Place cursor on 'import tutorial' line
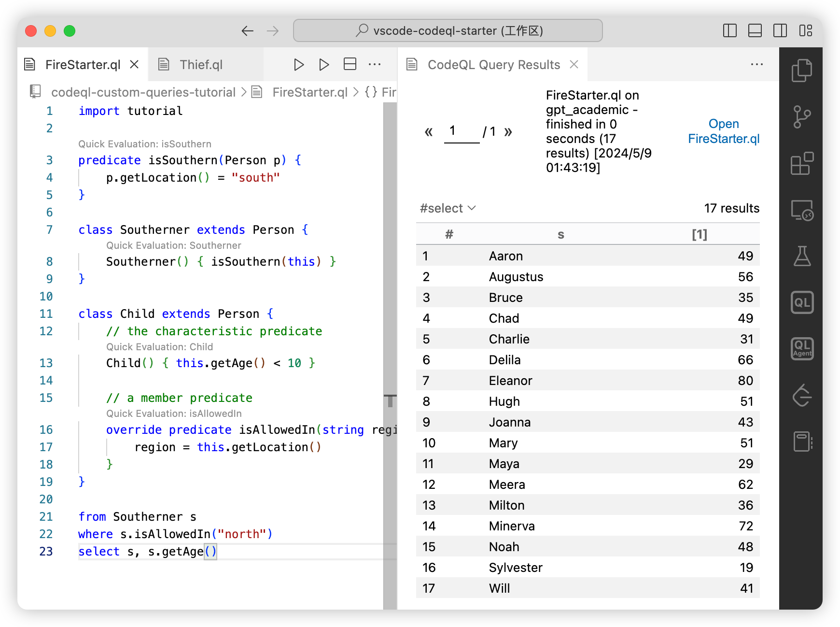This screenshot has width=840, height=627. point(130,111)
